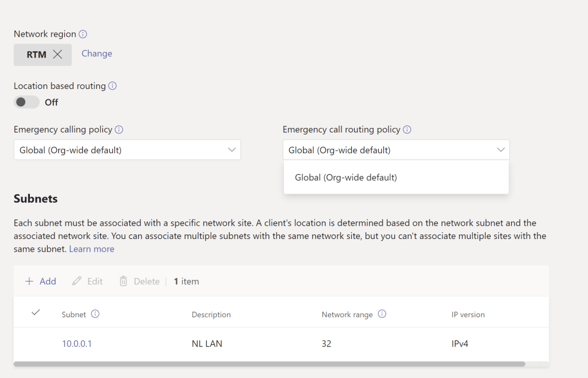Toggle the select-all checkmark in table header
Viewport: 588px width, 378px height.
36,313
